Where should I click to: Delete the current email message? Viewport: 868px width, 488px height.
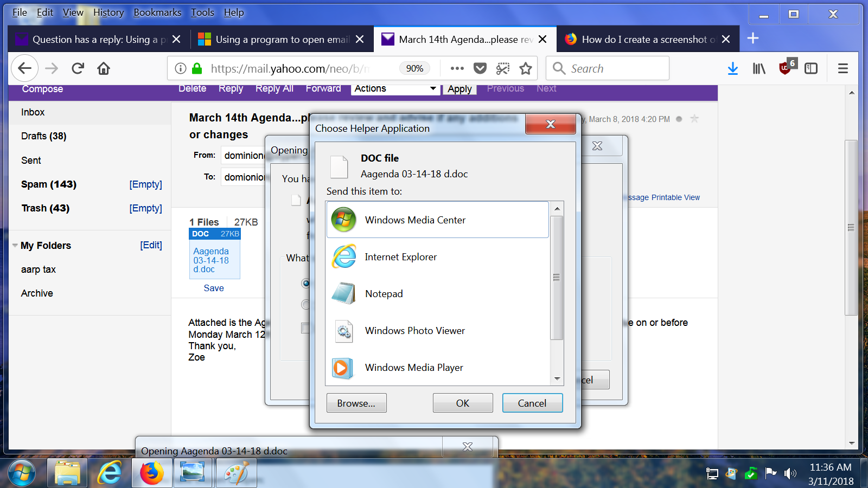(x=193, y=88)
